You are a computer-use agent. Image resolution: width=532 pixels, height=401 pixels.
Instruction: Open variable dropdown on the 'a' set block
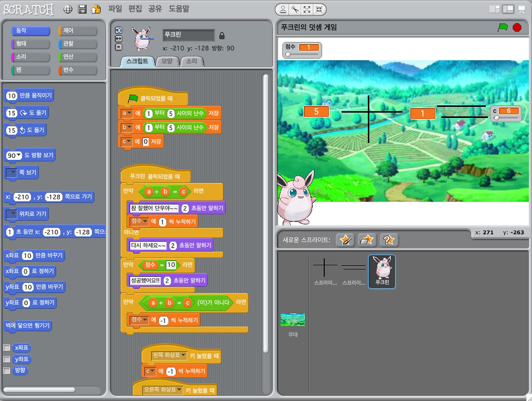[127, 113]
